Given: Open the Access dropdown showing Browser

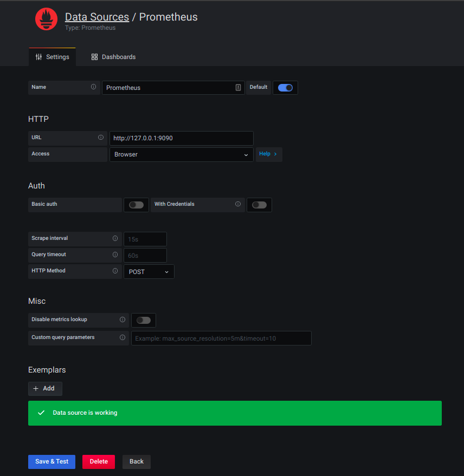Looking at the screenshot, I should [x=182, y=154].
